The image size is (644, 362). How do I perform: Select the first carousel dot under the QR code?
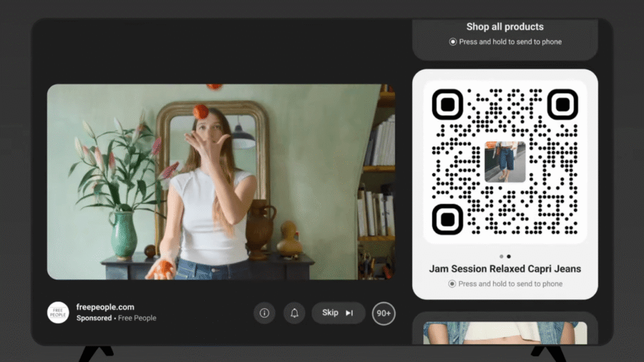(501, 256)
